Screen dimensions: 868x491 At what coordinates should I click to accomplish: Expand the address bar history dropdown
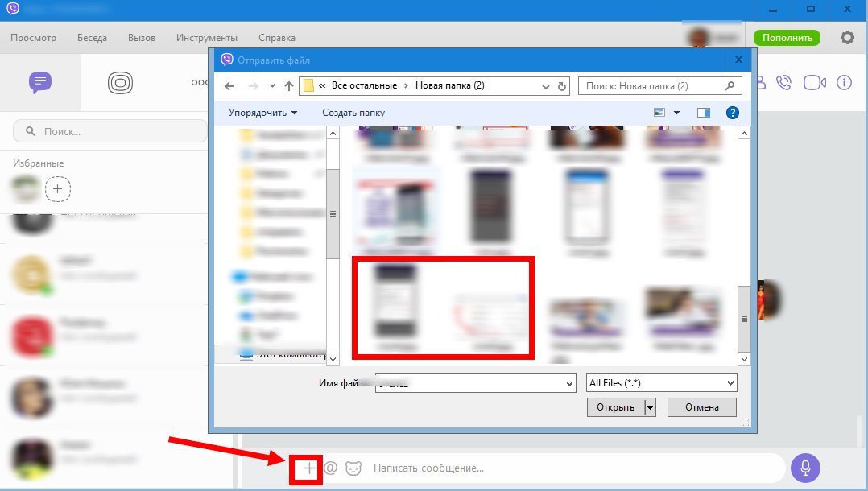546,87
